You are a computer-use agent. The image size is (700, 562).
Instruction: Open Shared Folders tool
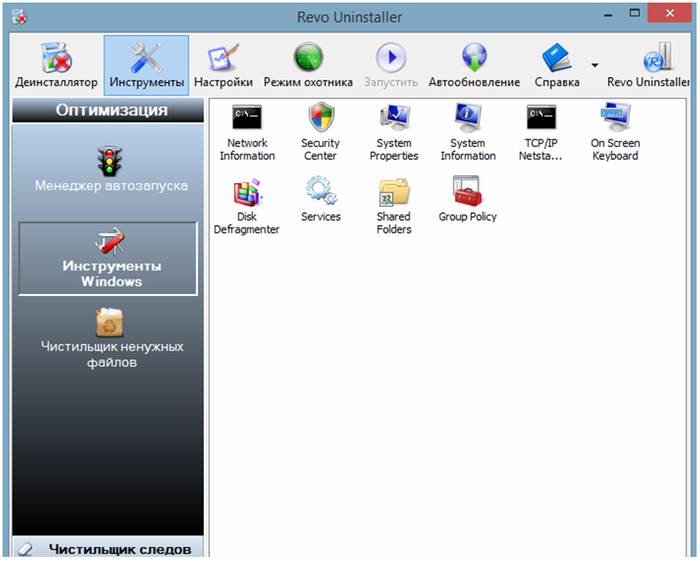(x=394, y=194)
